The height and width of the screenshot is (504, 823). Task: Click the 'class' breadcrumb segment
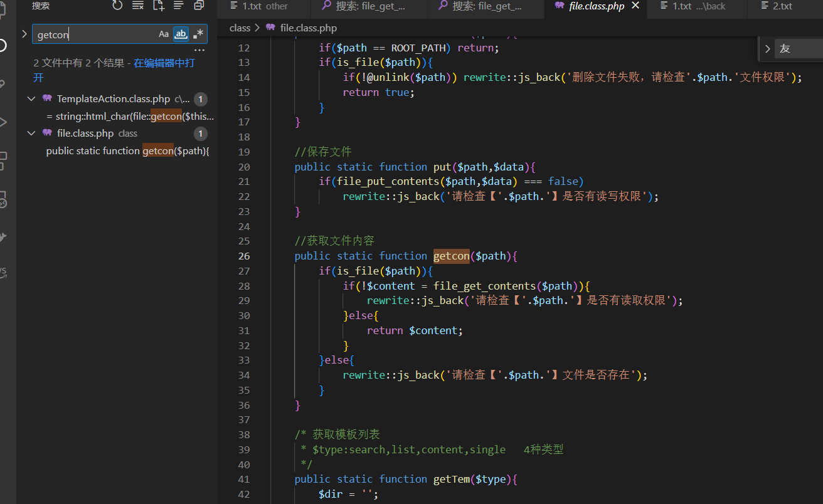240,28
